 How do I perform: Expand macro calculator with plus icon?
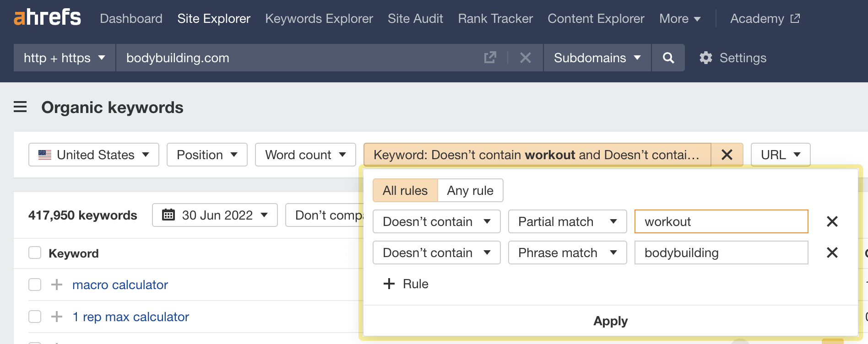click(x=57, y=285)
